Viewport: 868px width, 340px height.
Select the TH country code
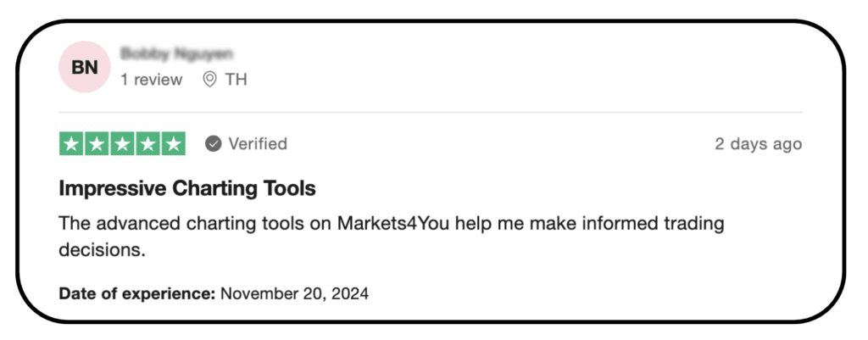tap(236, 80)
